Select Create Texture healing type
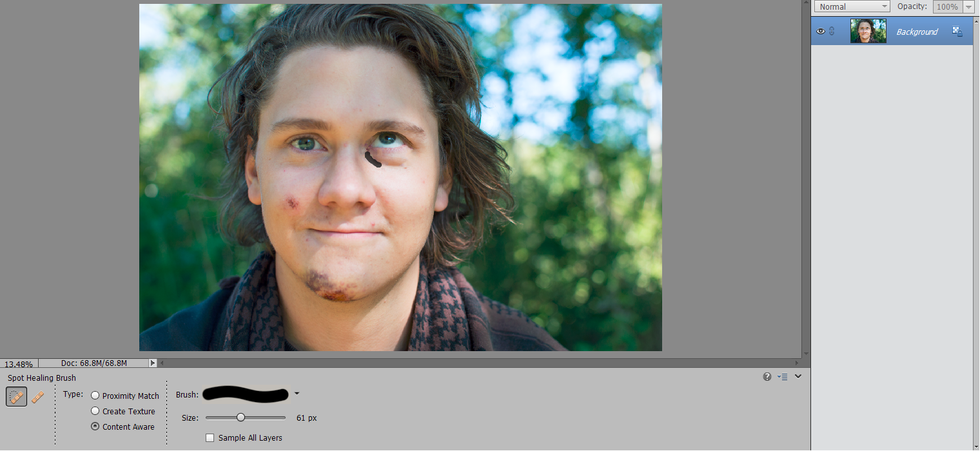The width and height of the screenshot is (980, 451). coord(96,411)
